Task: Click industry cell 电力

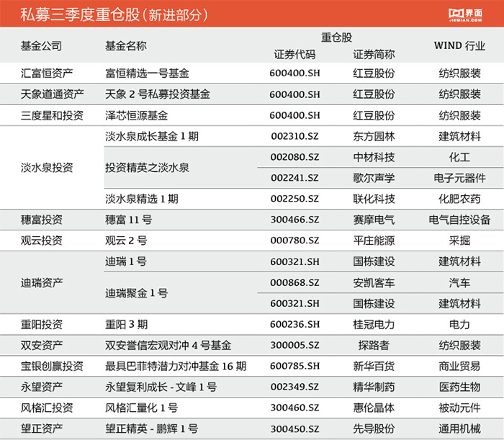Action: pyautogui.click(x=459, y=324)
